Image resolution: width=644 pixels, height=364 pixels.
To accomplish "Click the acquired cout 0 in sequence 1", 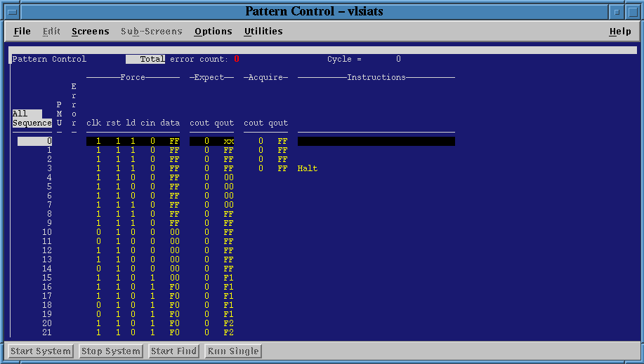I will tap(261, 150).
